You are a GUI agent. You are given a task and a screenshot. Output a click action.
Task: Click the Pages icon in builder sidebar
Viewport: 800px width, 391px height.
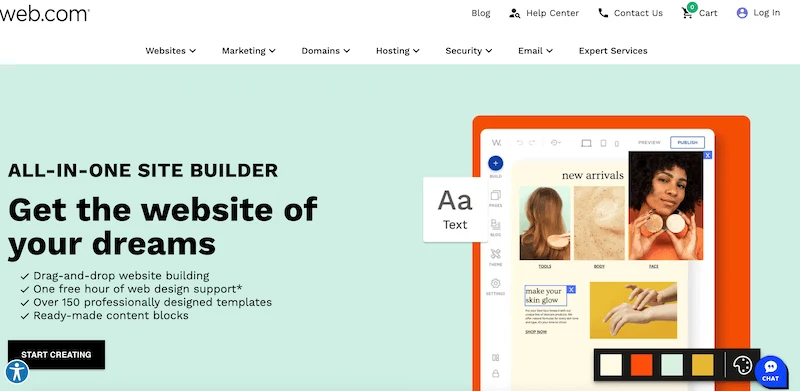495,196
